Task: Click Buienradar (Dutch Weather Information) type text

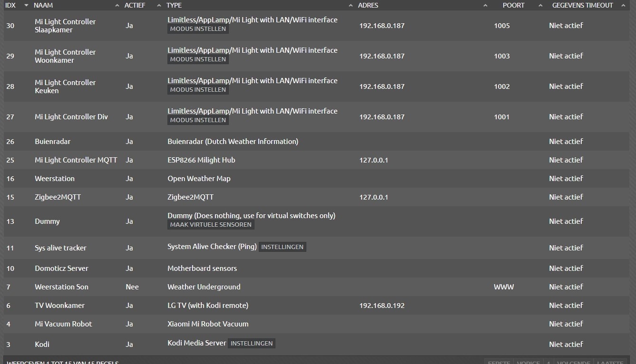Action: pyautogui.click(x=233, y=142)
